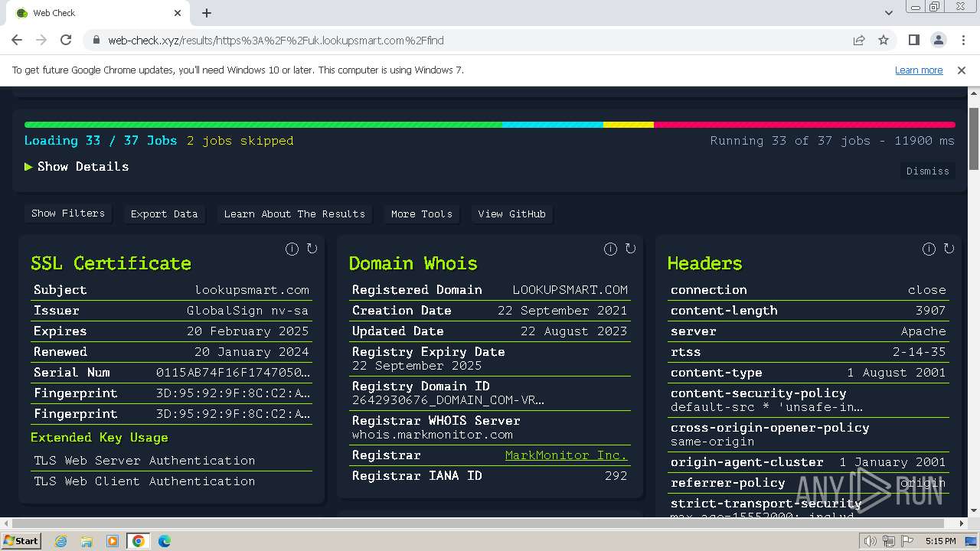Viewport: 980px width, 551px height.
Task: Open the Windows Start menu
Action: (x=21, y=541)
